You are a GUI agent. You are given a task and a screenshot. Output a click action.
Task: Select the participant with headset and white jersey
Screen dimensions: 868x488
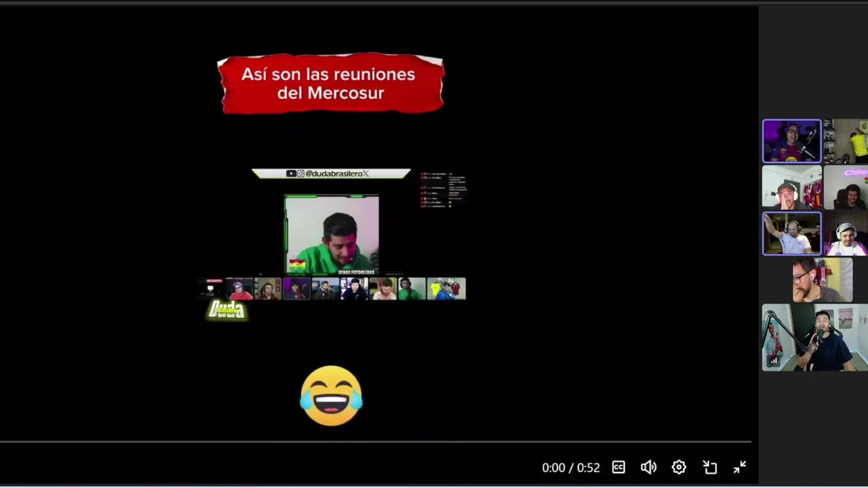tap(846, 233)
